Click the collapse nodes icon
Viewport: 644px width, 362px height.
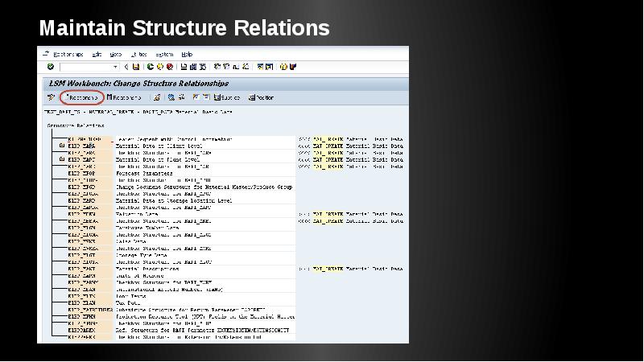pyautogui.click(x=206, y=97)
